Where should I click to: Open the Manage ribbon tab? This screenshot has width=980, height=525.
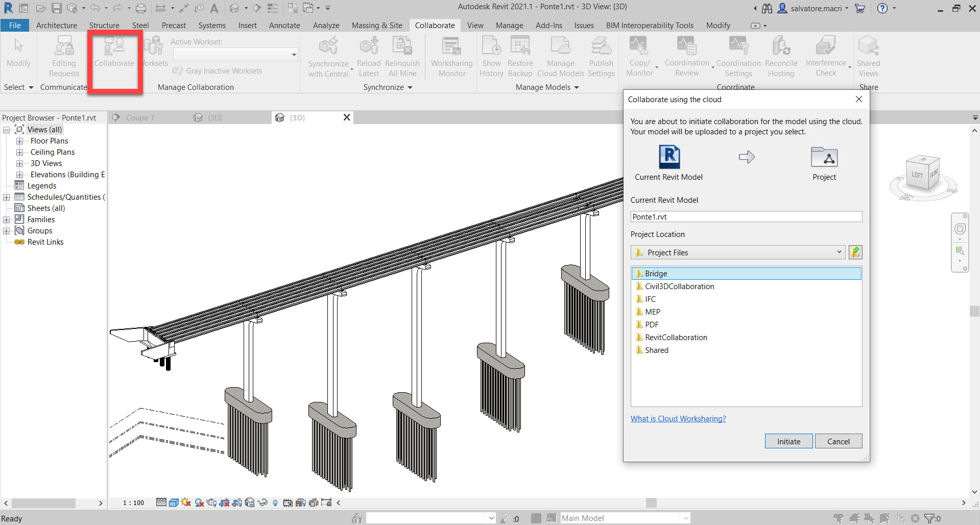[509, 25]
